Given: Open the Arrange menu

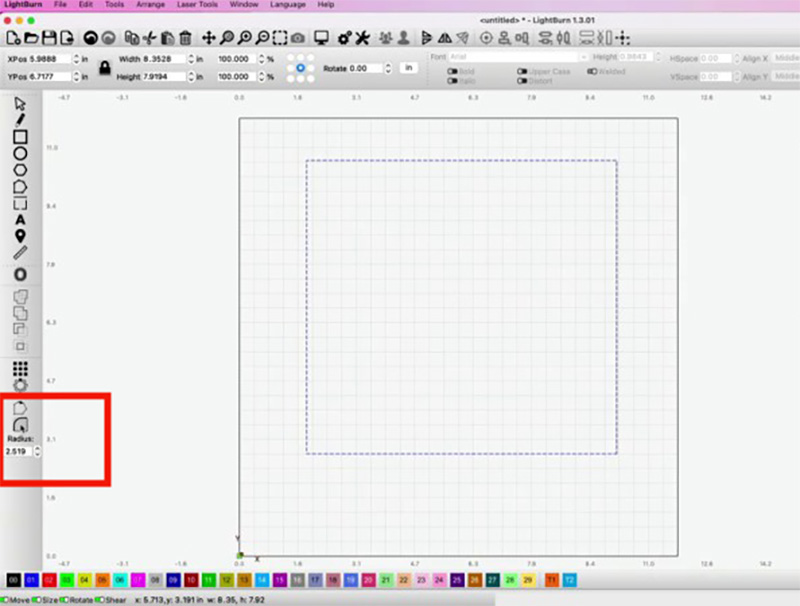Looking at the screenshot, I should 150,5.
